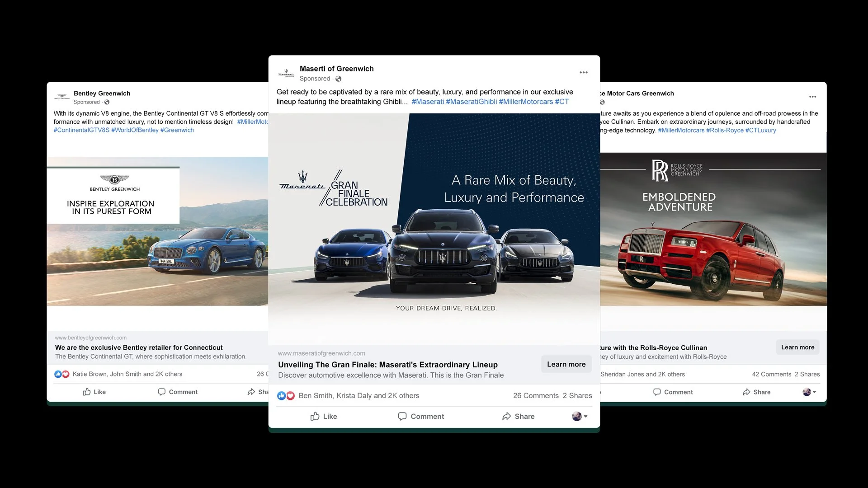Open the chevron next to your profile avatar

[x=585, y=416]
